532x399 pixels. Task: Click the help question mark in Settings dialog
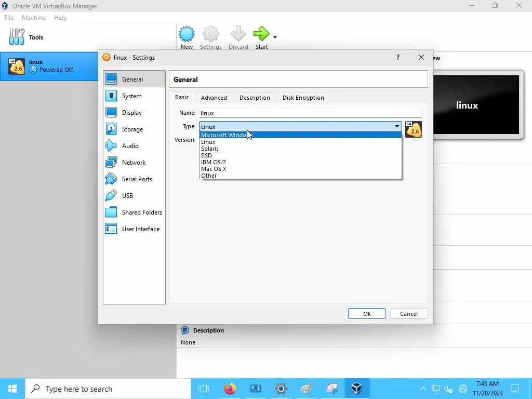click(x=397, y=57)
